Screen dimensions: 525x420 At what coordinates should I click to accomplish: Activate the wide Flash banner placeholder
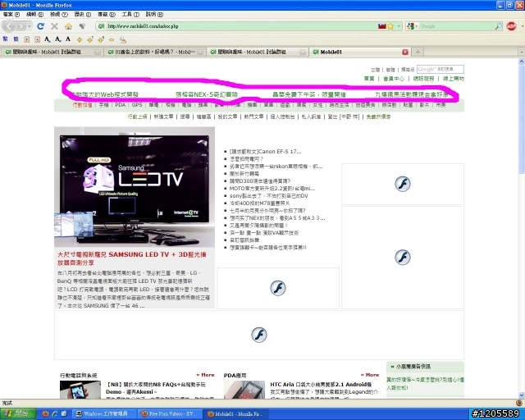pos(259,335)
